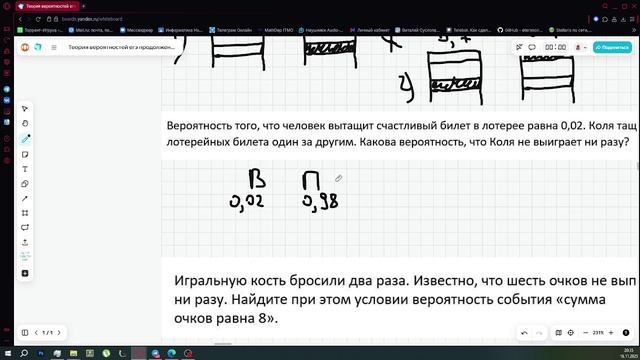Screen dimensions: 640x360
Task: Open the minimap view
Action: click(x=559, y=333)
